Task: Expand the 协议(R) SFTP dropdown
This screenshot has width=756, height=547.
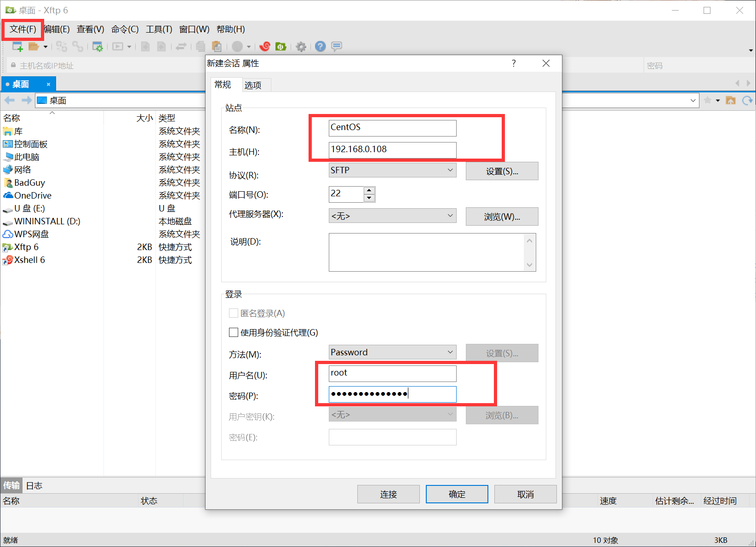Action: tap(450, 170)
